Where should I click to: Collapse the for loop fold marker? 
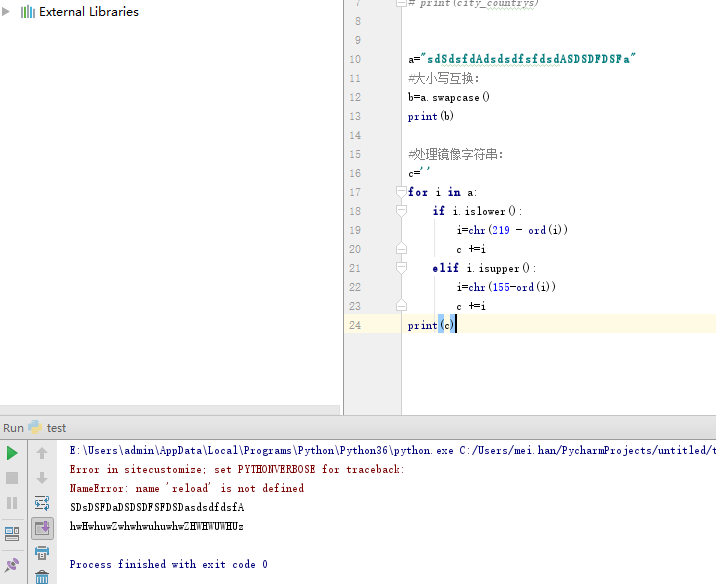point(401,192)
